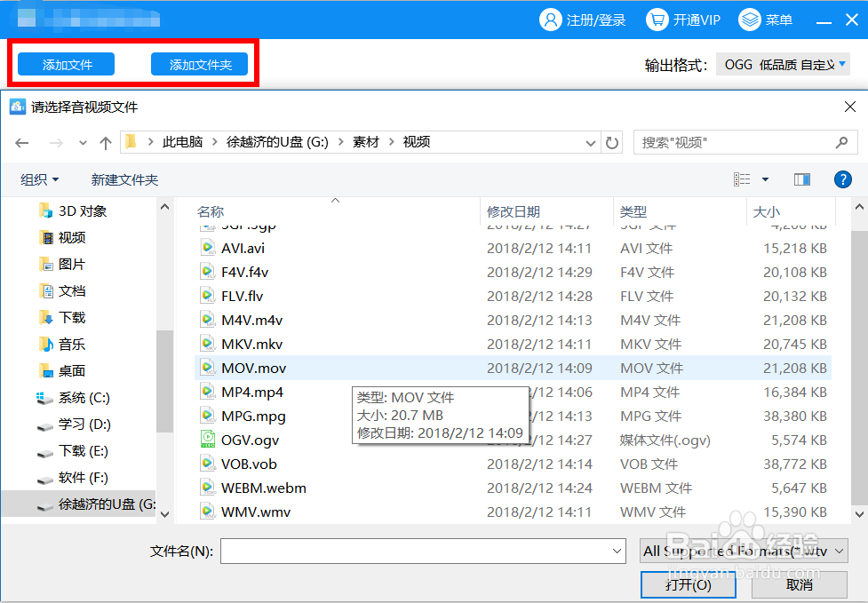This screenshot has width=868, height=603.
Task: Toggle the preview pane icon
Action: 802,179
